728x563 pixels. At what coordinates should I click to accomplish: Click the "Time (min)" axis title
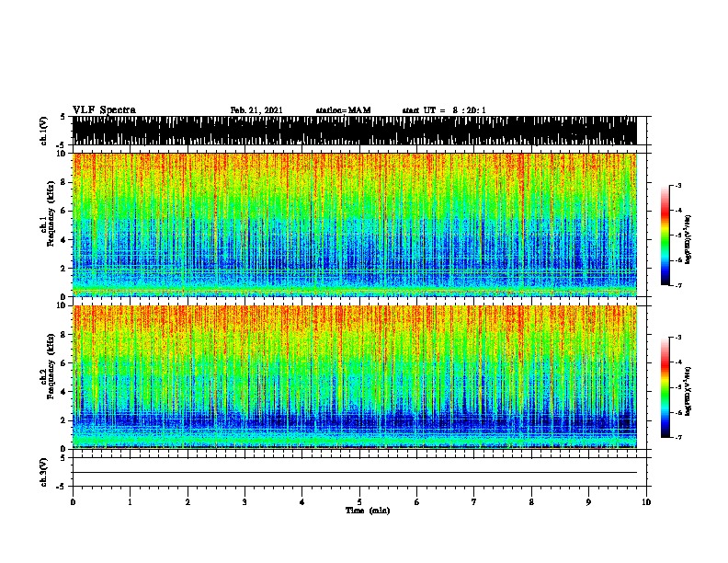pyautogui.click(x=368, y=511)
